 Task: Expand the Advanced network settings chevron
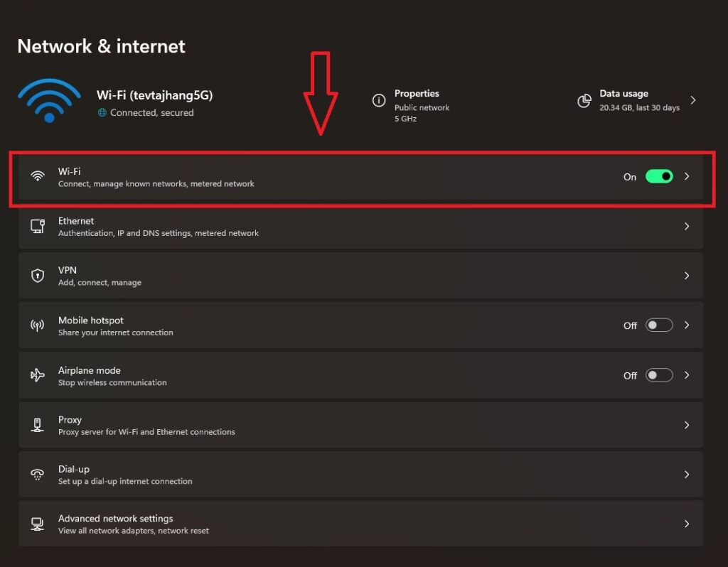coord(687,524)
